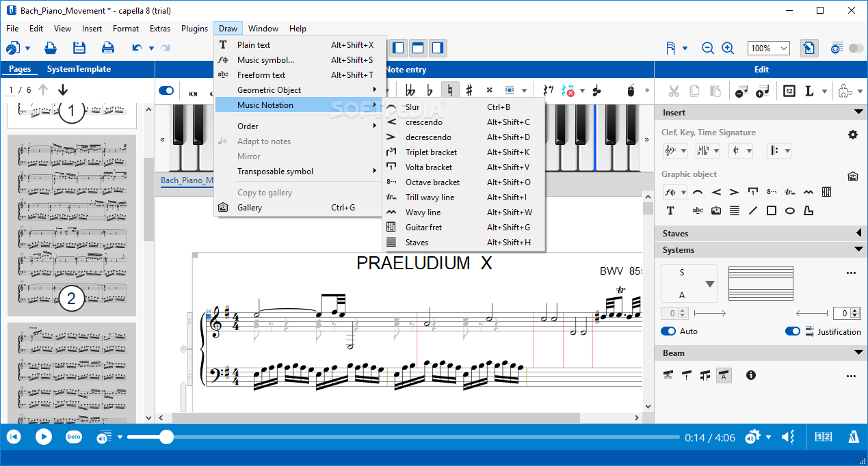Select the natural sign in note entry toolbar
Screen dimensions: 868x466
click(x=449, y=90)
